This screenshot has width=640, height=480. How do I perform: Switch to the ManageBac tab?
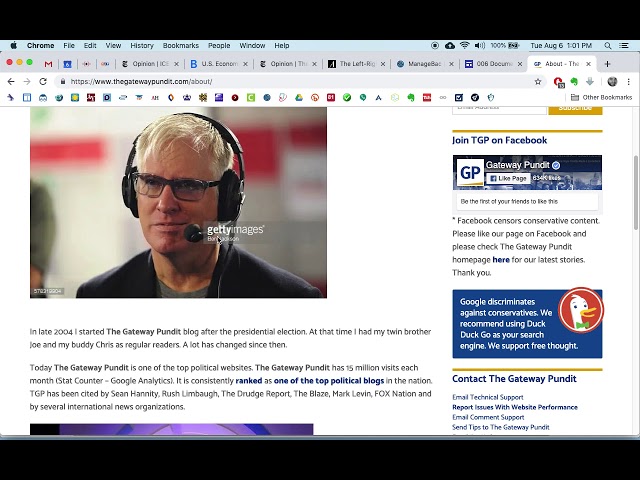(x=425, y=64)
